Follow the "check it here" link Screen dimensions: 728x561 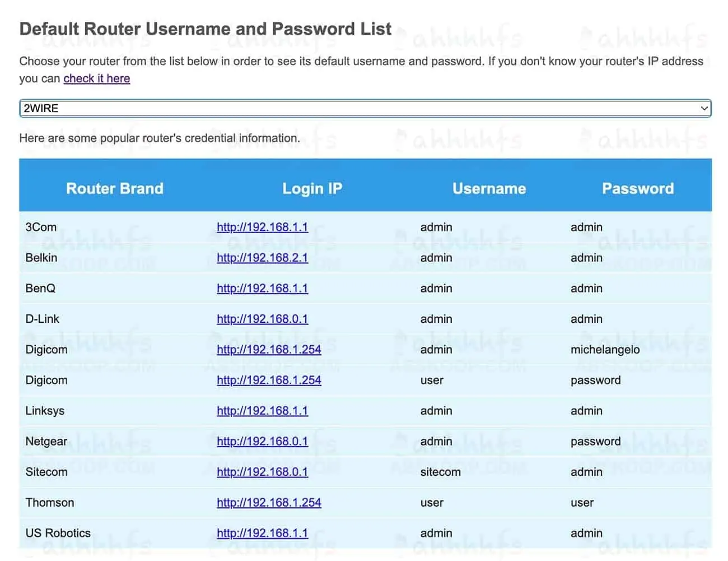coord(96,78)
